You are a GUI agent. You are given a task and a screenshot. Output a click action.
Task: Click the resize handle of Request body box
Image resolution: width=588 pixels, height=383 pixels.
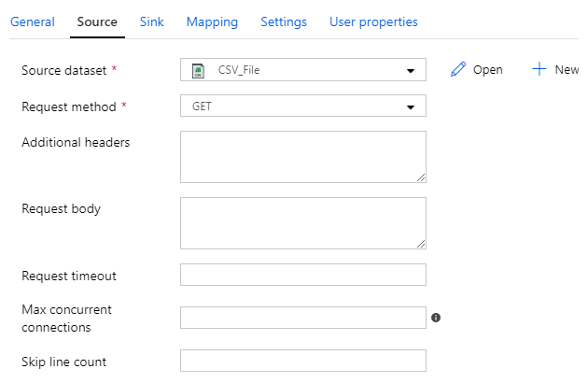pos(421,244)
